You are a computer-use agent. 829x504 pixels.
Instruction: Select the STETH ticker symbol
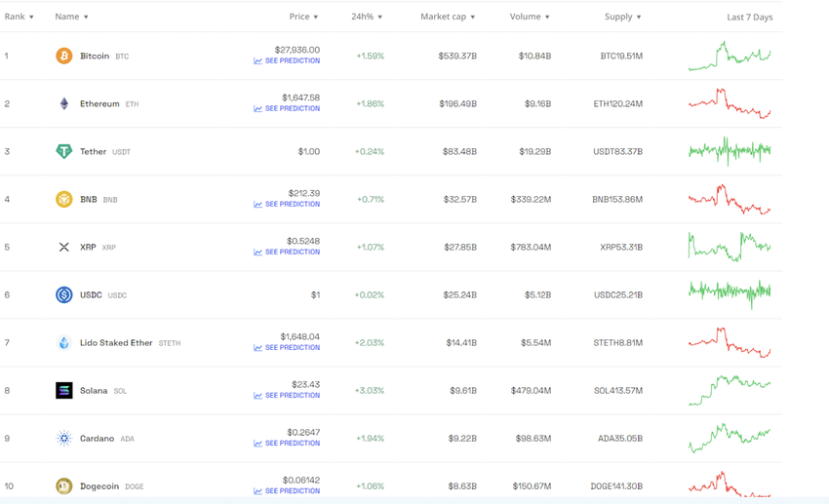pos(169,343)
